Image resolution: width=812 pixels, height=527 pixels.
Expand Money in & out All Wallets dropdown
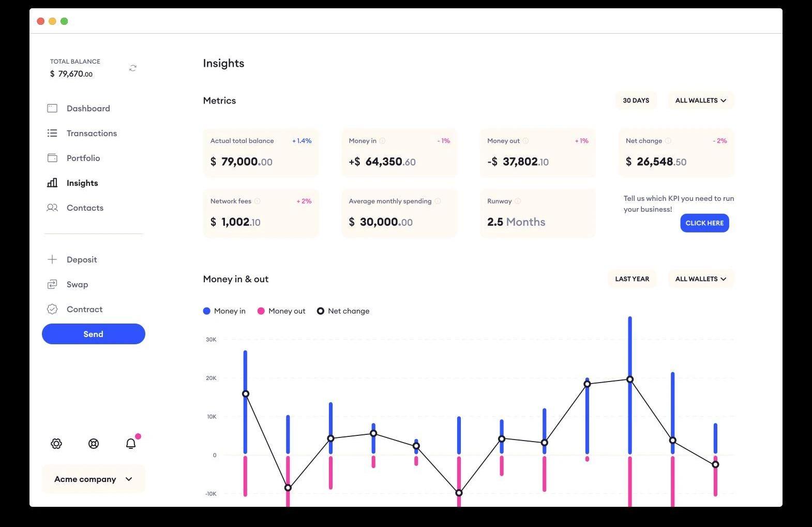click(701, 279)
